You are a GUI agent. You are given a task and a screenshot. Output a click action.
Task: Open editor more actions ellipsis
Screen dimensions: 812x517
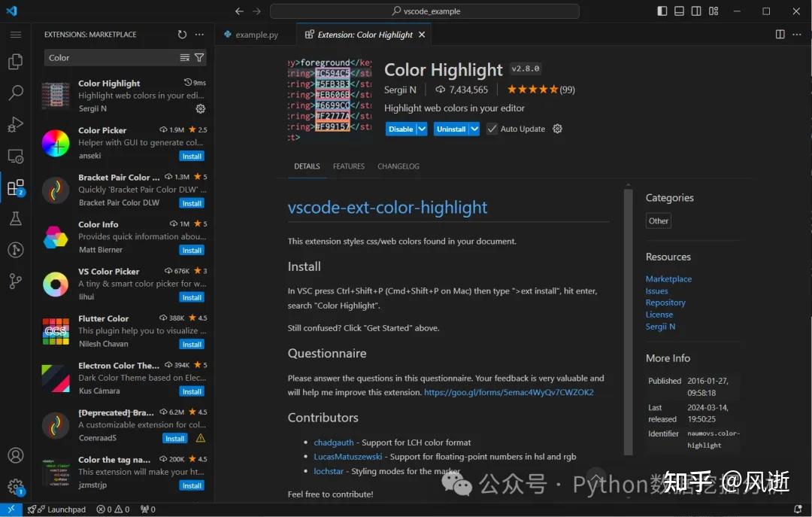[x=797, y=34]
